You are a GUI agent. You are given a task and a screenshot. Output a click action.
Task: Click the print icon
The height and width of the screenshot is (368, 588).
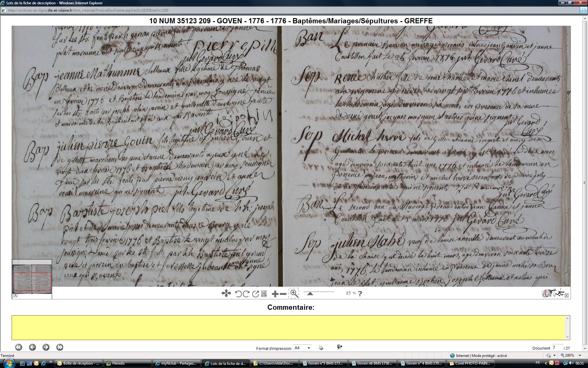pos(321,347)
